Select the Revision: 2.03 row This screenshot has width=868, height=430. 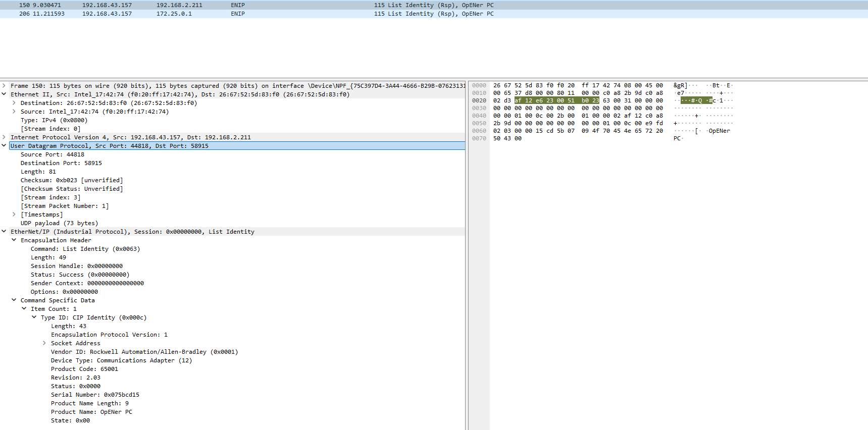click(76, 378)
